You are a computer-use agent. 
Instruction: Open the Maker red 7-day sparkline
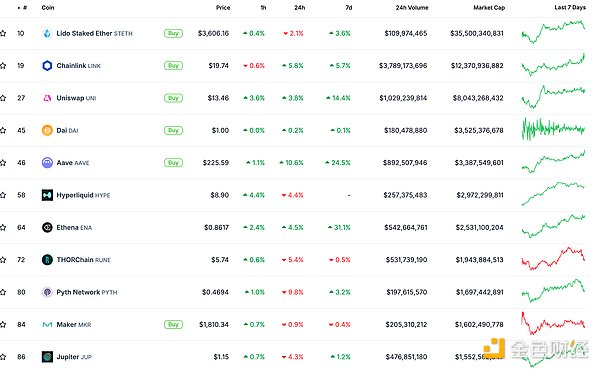[x=553, y=324]
